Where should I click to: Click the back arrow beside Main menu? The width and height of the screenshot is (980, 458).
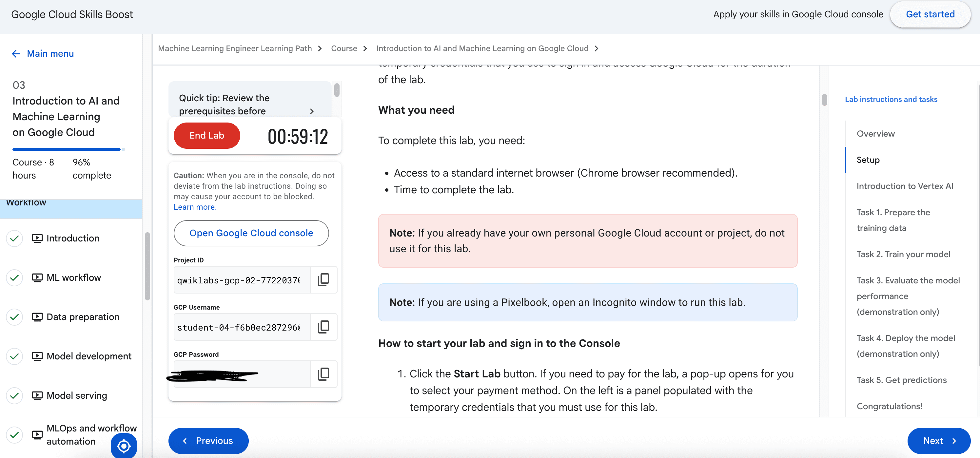click(16, 54)
